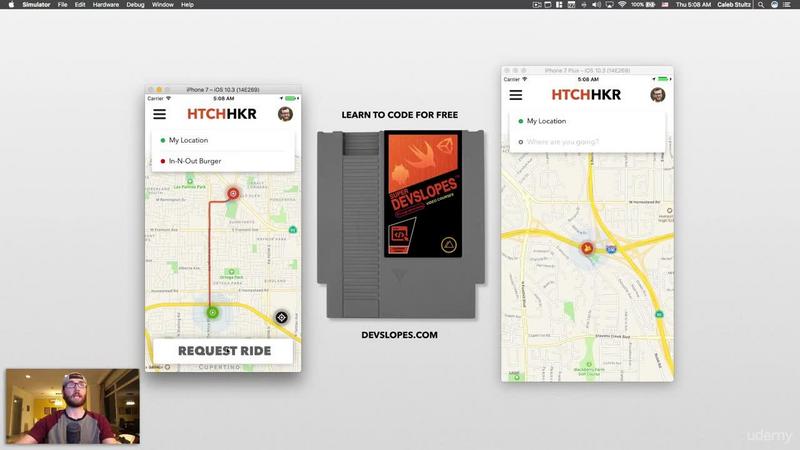Tap the red destination pin on the left map

[x=233, y=193]
